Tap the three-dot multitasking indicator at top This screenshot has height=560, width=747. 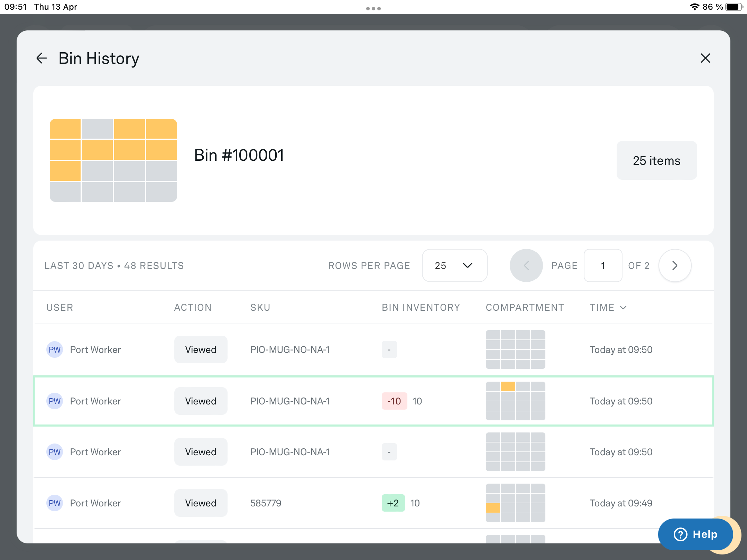pos(373,8)
